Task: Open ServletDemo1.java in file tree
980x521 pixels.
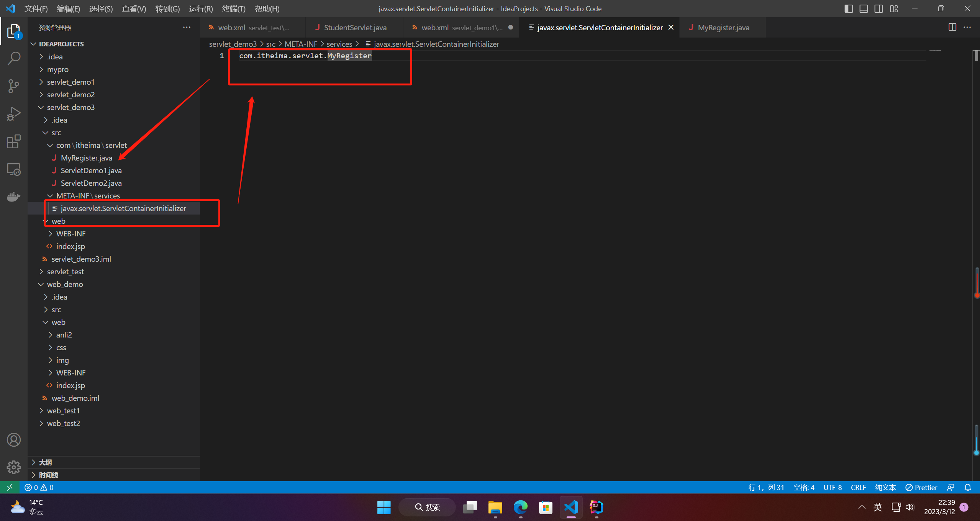Action: click(114, 170)
